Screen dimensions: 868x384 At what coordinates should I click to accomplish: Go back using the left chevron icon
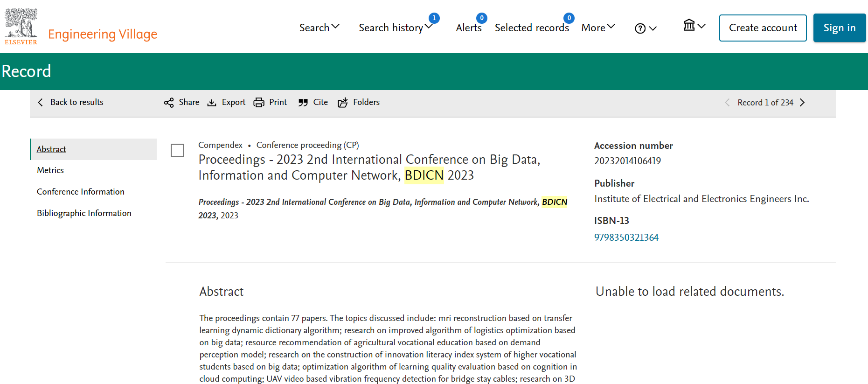click(40, 102)
